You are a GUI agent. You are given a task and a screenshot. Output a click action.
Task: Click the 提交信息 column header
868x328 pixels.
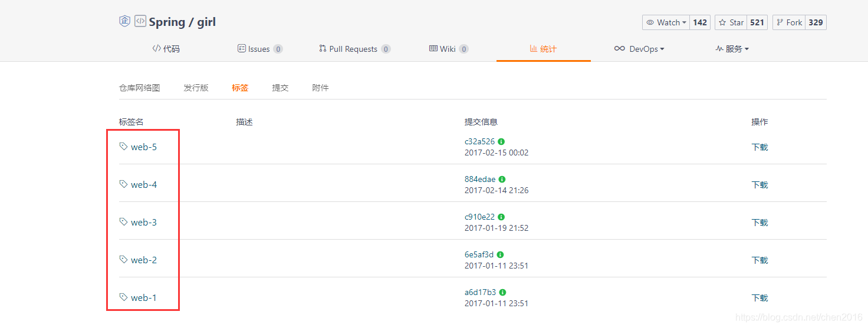coord(481,122)
